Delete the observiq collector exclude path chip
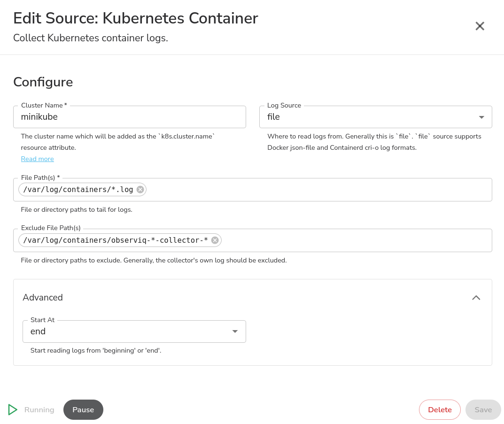The width and height of the screenshot is (504, 424). 215,240
